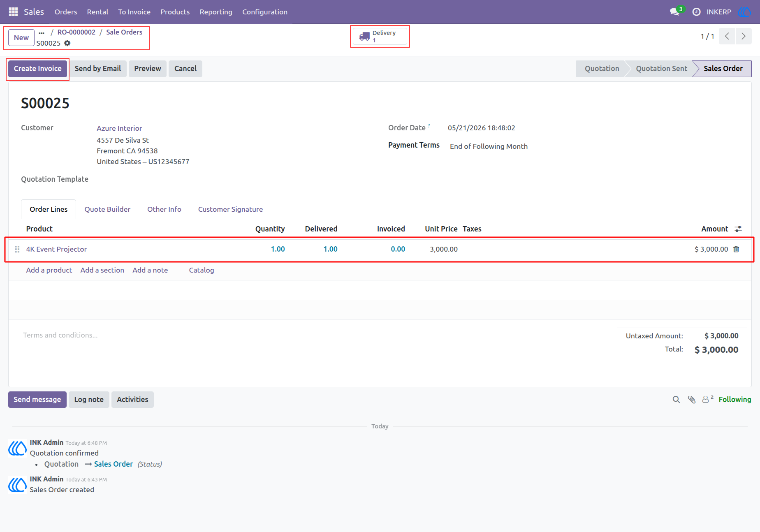Select the Order Lines tab
This screenshot has height=532, width=760.
[x=49, y=209]
